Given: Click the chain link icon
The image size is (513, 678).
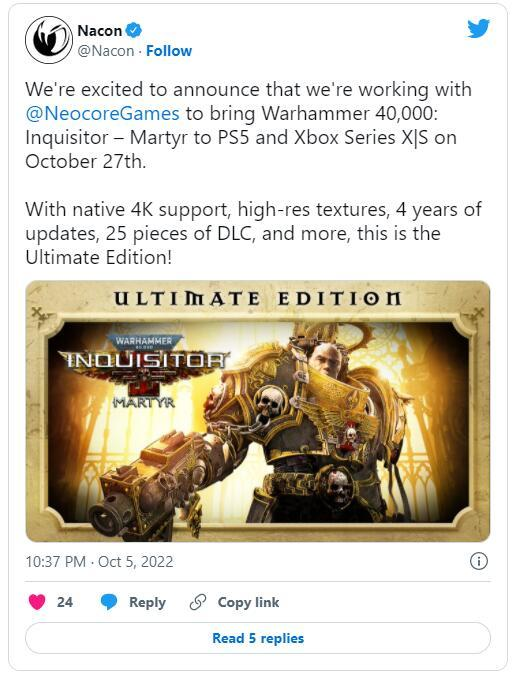Looking at the screenshot, I should [198, 602].
